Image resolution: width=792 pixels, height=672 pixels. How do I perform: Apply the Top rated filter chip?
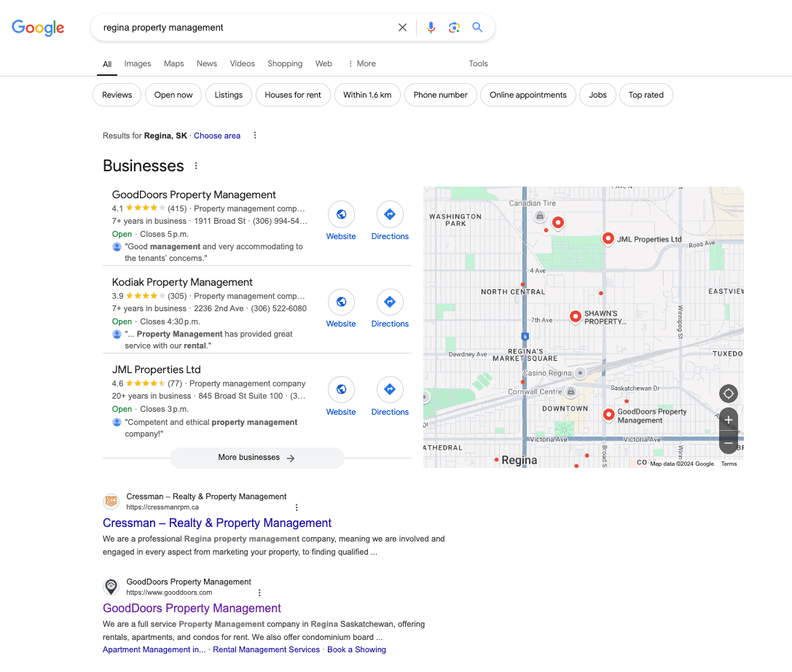[646, 95]
